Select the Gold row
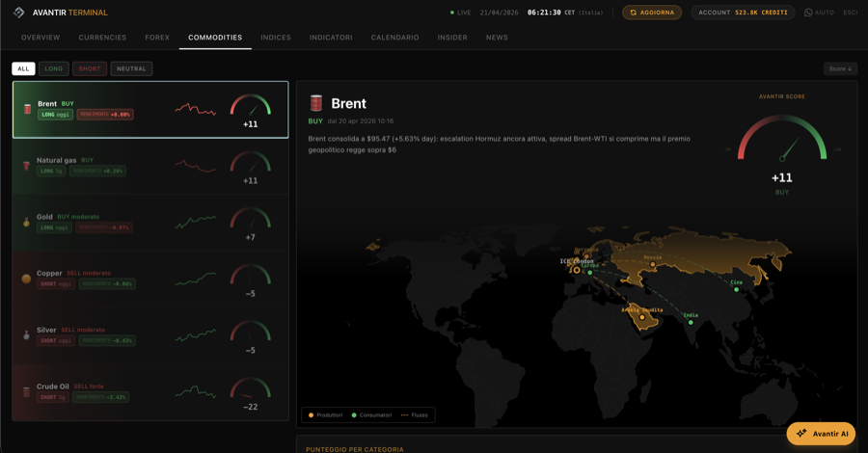This screenshot has width=868, height=453. 150,223
